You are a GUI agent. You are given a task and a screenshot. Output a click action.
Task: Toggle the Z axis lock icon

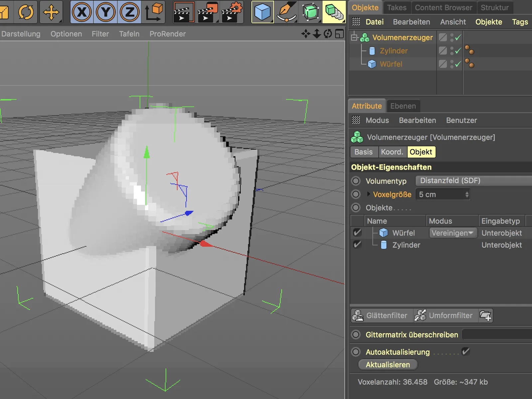[130, 12]
